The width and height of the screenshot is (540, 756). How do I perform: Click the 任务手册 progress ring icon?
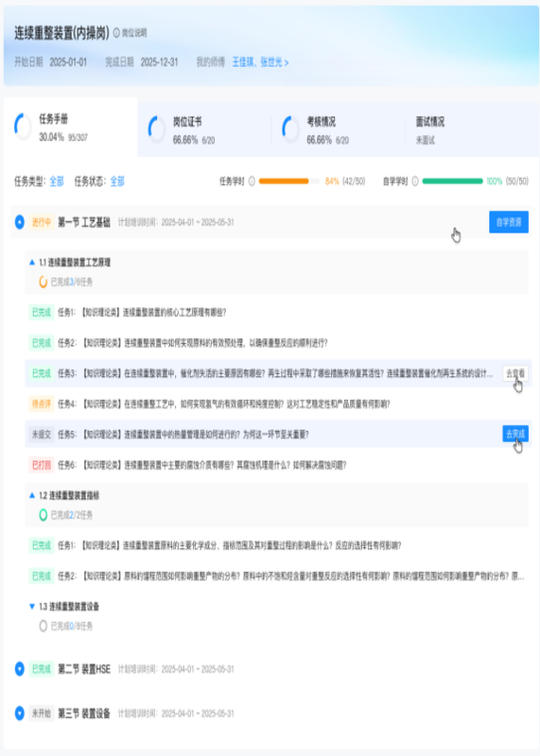coord(23,127)
